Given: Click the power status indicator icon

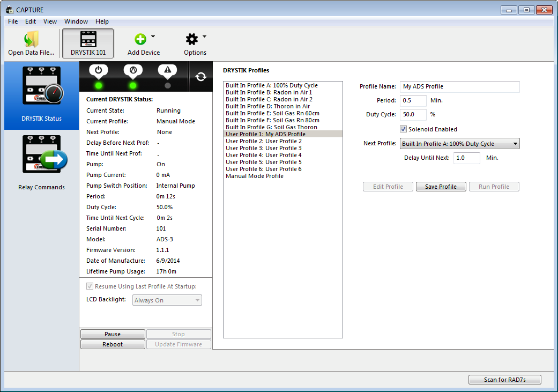Looking at the screenshot, I should click(99, 70).
